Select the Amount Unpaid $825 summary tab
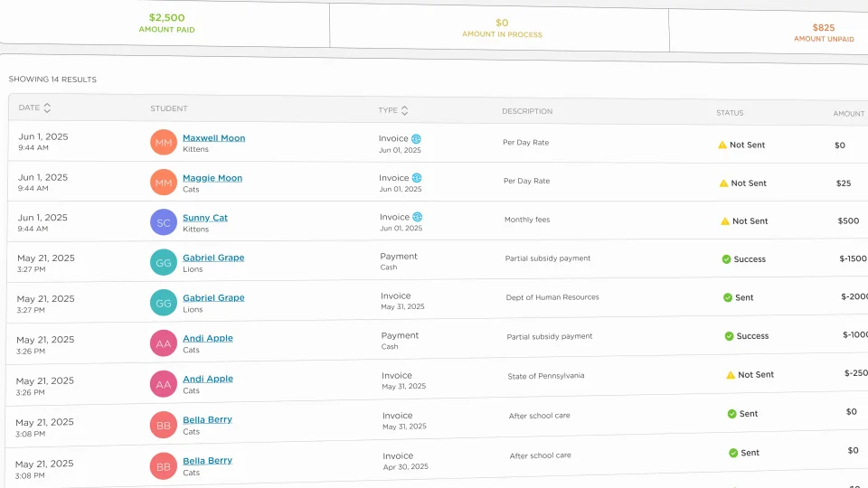The width and height of the screenshot is (868, 488). click(822, 33)
